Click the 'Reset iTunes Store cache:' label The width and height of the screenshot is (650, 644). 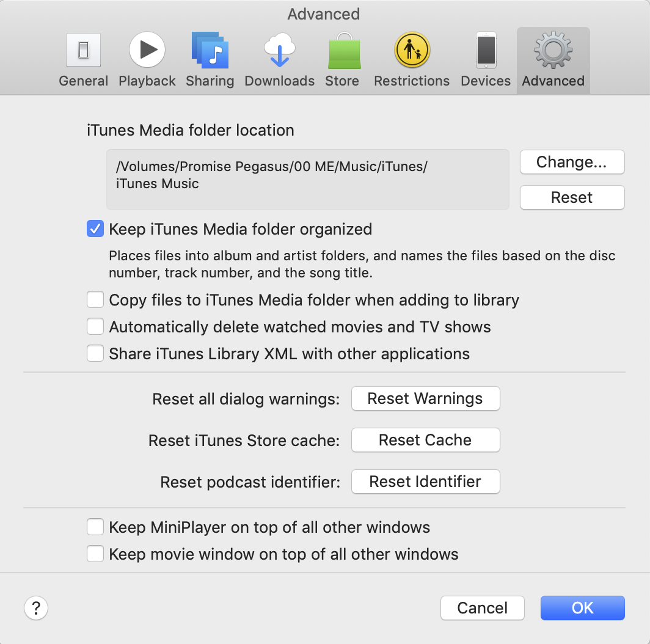244,441
